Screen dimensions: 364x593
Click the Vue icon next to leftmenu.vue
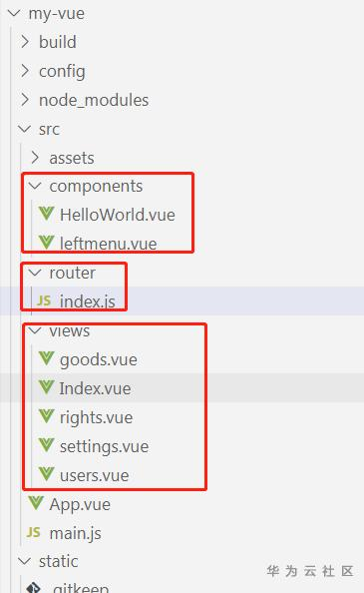[47, 243]
